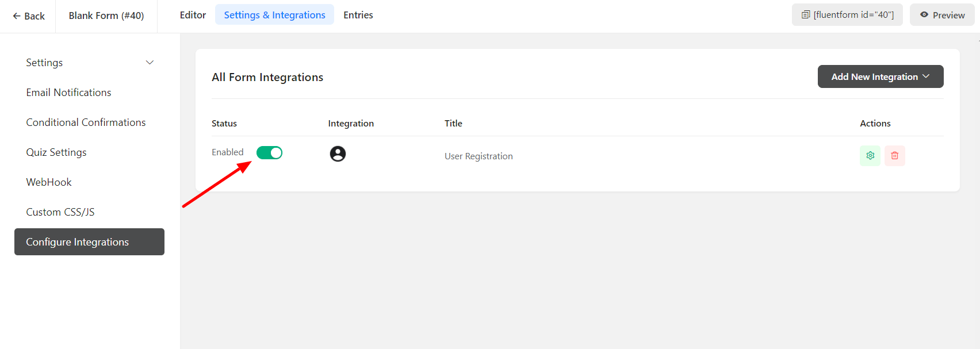Screen dimensions: 980x349
Task: Click the eye icon in Preview
Action: click(924, 15)
